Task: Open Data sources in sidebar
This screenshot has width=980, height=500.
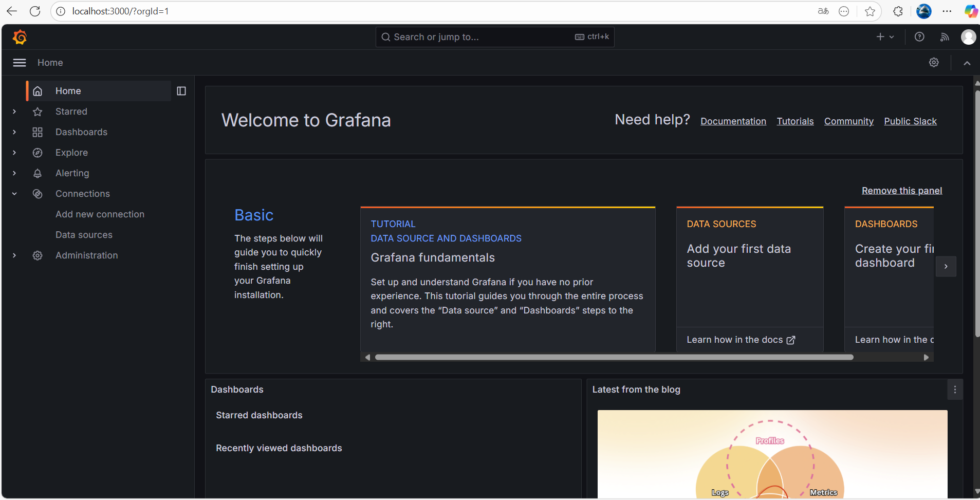Action: (84, 235)
